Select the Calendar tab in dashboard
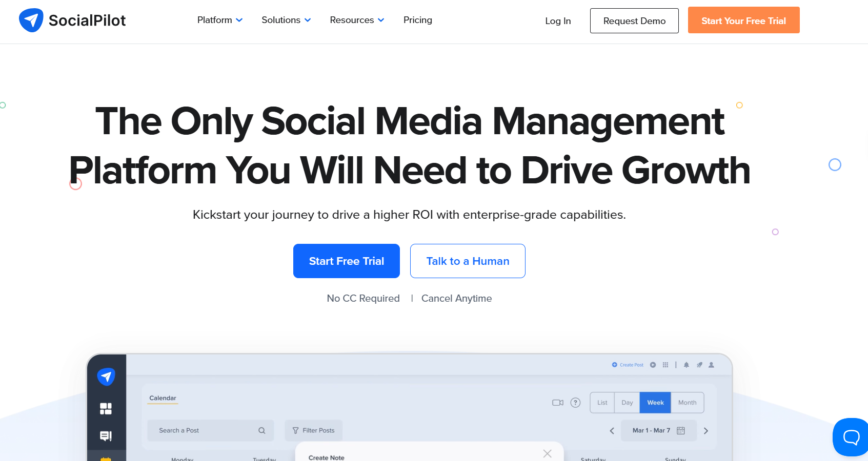This screenshot has height=461, width=868. [163, 399]
